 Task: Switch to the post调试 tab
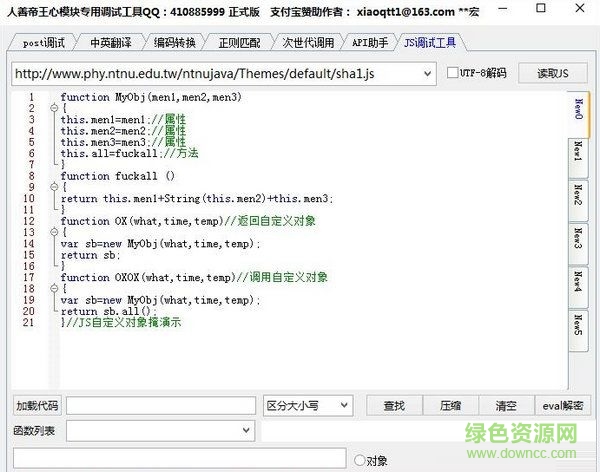click(x=43, y=43)
